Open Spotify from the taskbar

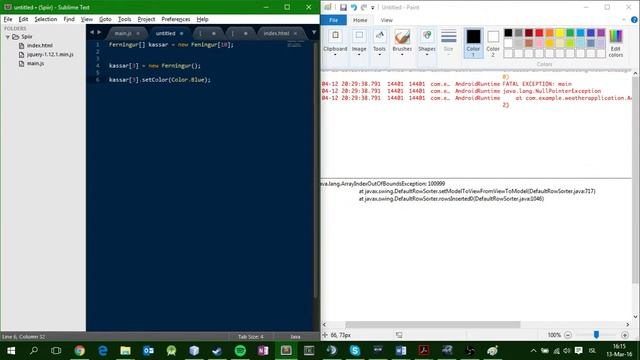tap(240, 351)
